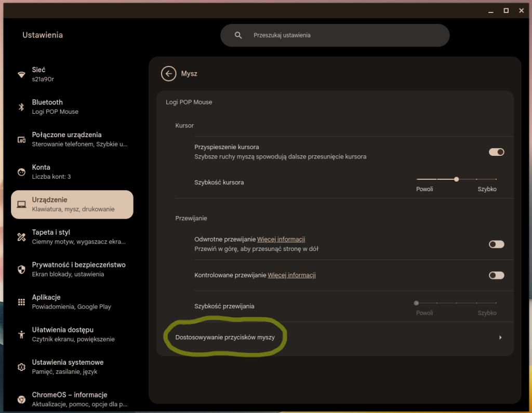Image resolution: width=532 pixels, height=413 pixels.
Task: Open Dostosowywanie przycisków myszy row
Action: tap(335, 337)
